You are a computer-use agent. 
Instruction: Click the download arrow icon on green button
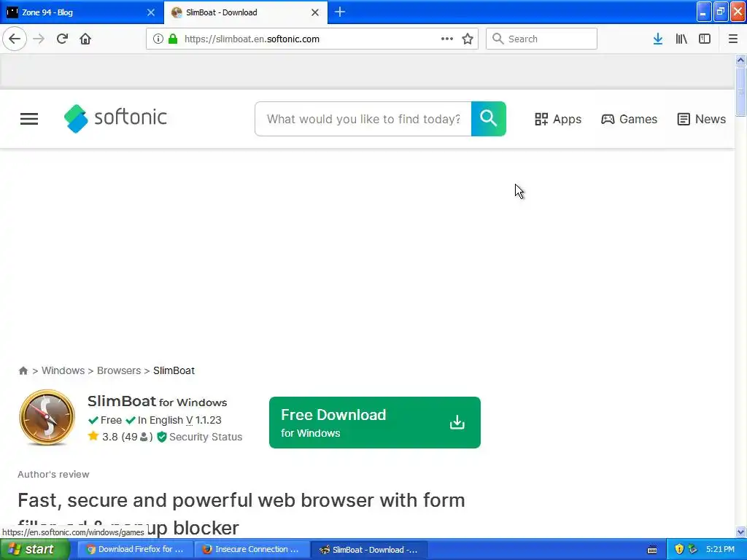pos(457,422)
